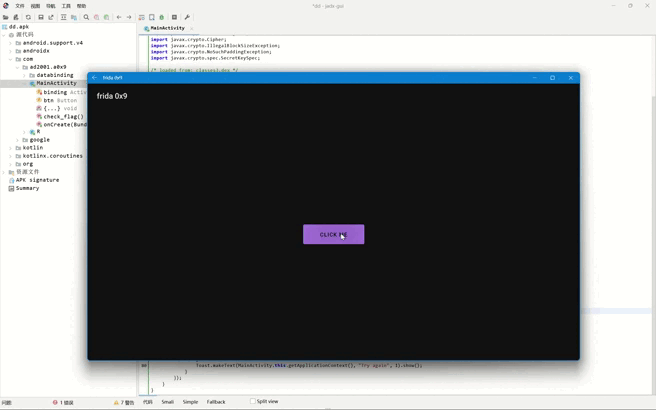Viewport: 656px width, 410px height.
Task: Click the back arrow in frida 0x9 window
Action: [x=94, y=77]
